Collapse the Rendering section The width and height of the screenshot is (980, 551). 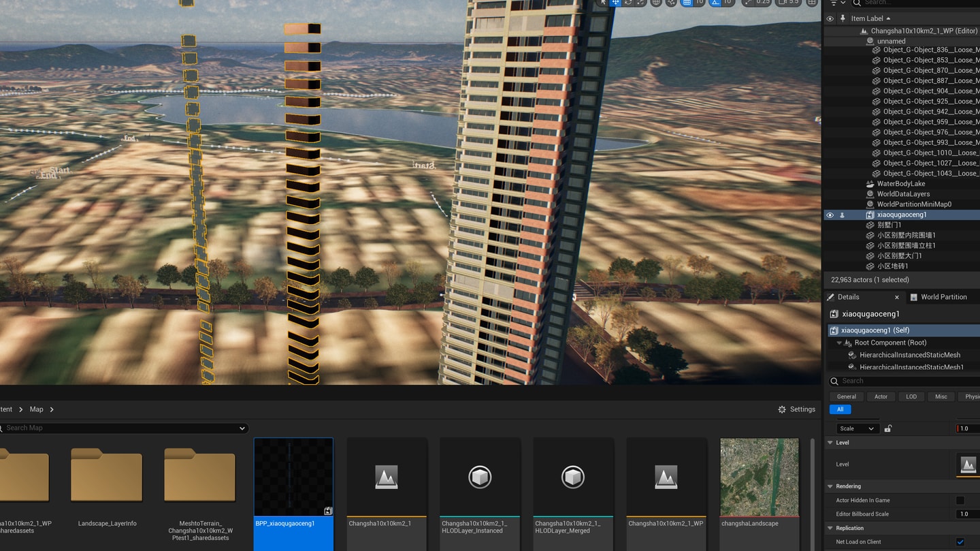click(830, 486)
